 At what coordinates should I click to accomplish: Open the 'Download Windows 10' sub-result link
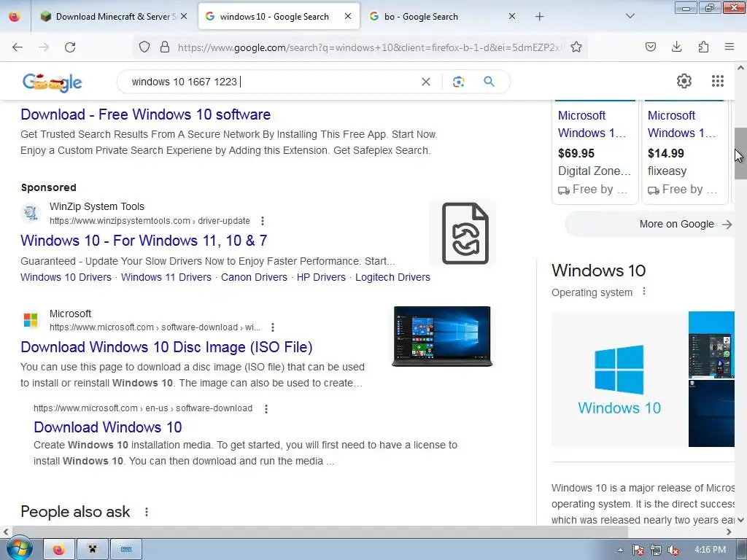(x=108, y=427)
